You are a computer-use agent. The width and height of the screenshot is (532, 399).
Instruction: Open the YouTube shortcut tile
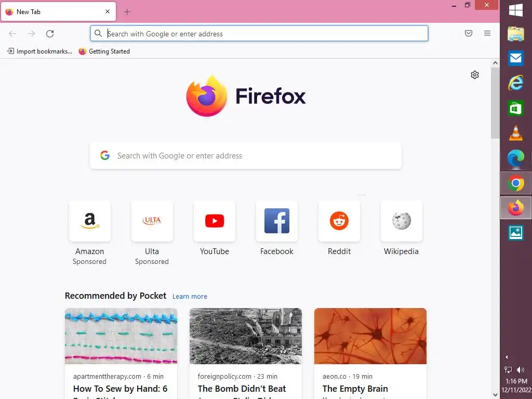pos(215,221)
